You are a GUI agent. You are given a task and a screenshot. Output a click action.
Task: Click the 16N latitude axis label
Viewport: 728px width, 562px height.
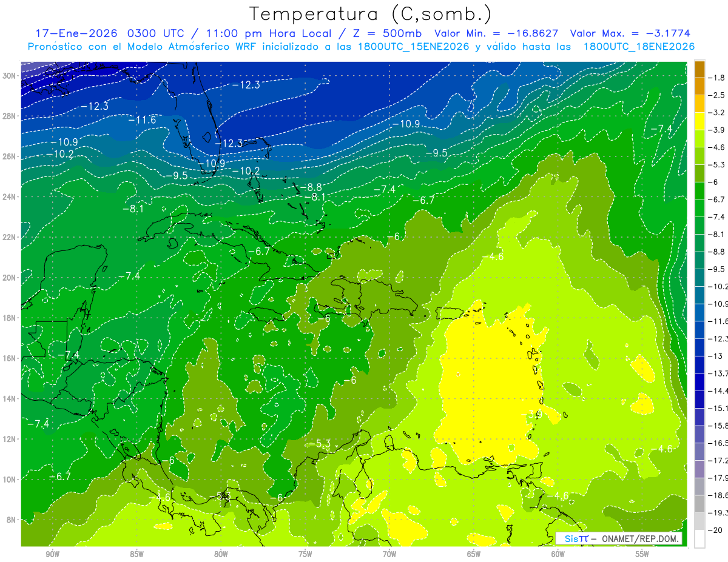click(9, 358)
